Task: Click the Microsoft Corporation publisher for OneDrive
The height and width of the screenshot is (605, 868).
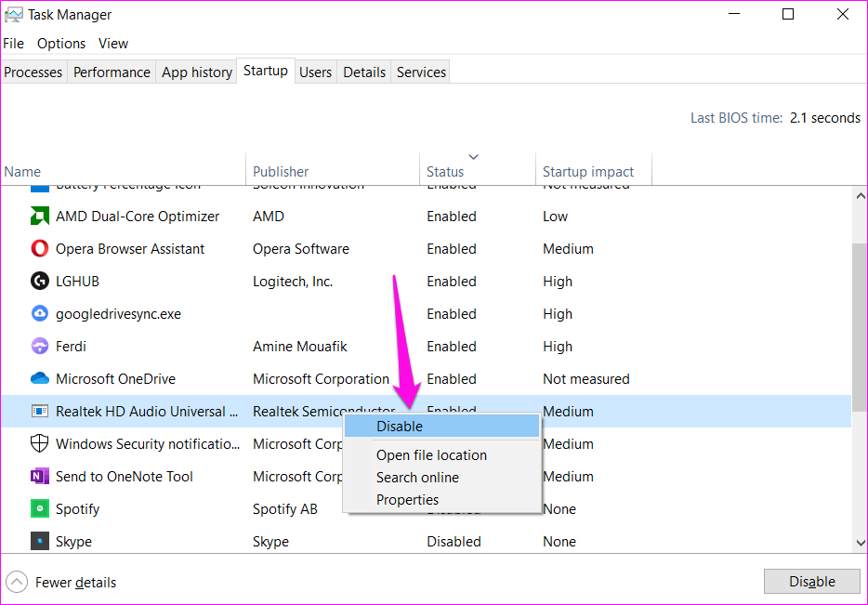Action: (321, 378)
